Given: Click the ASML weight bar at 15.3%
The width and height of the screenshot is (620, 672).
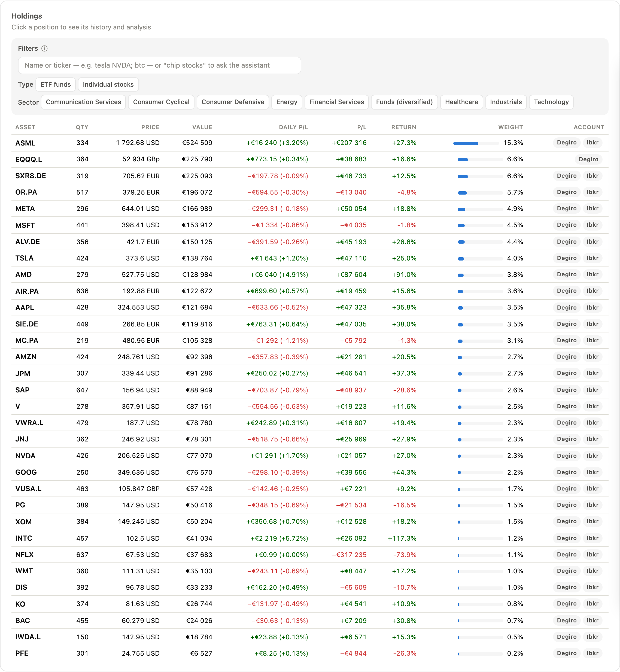Looking at the screenshot, I should click(476, 143).
